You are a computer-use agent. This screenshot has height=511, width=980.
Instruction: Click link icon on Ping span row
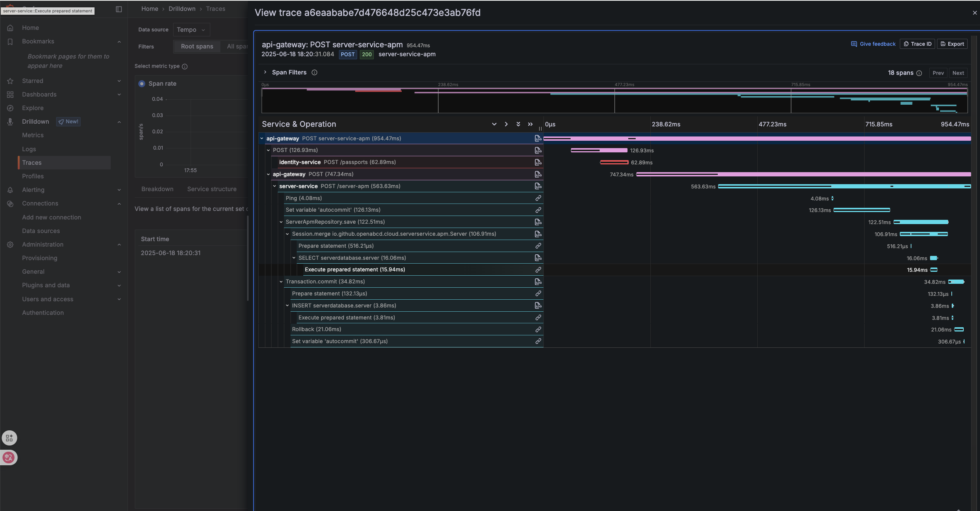pos(538,198)
